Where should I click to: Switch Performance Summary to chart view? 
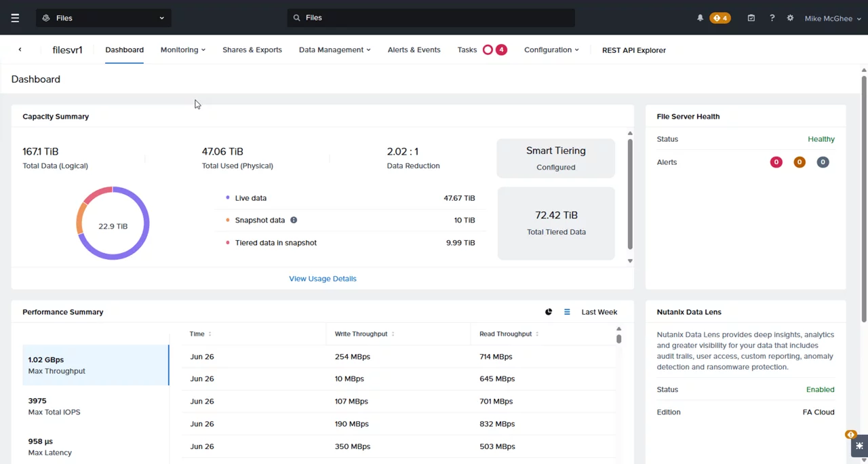(x=549, y=311)
